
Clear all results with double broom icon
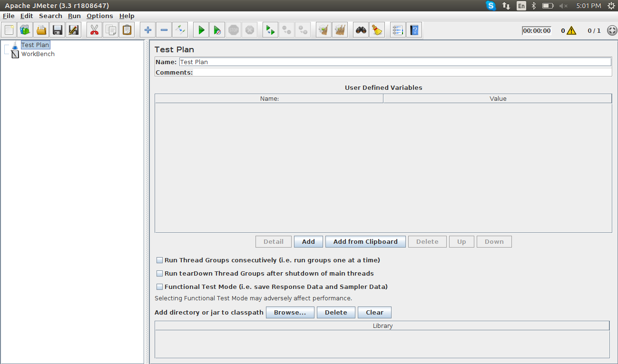[x=340, y=30]
